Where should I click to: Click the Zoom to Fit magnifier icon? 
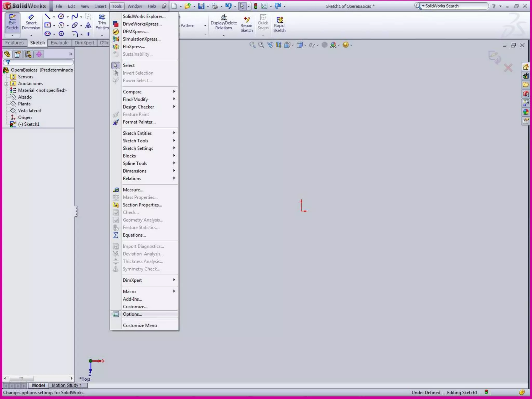pyautogui.click(x=252, y=45)
